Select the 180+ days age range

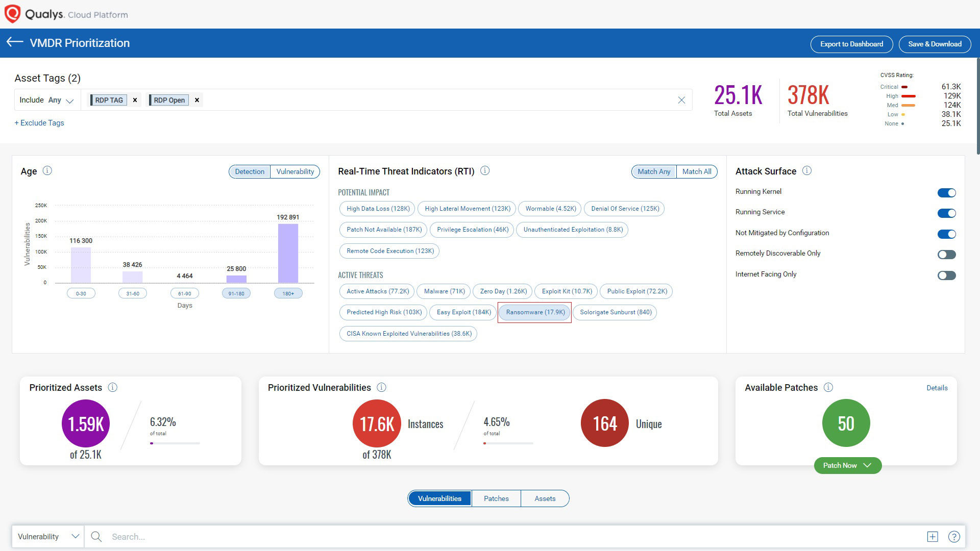pyautogui.click(x=288, y=293)
